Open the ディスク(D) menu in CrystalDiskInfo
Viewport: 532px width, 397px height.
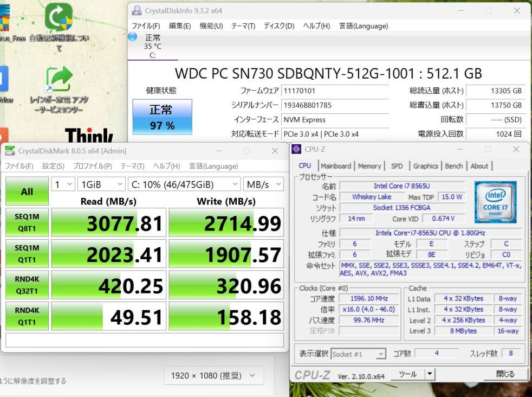point(278,26)
